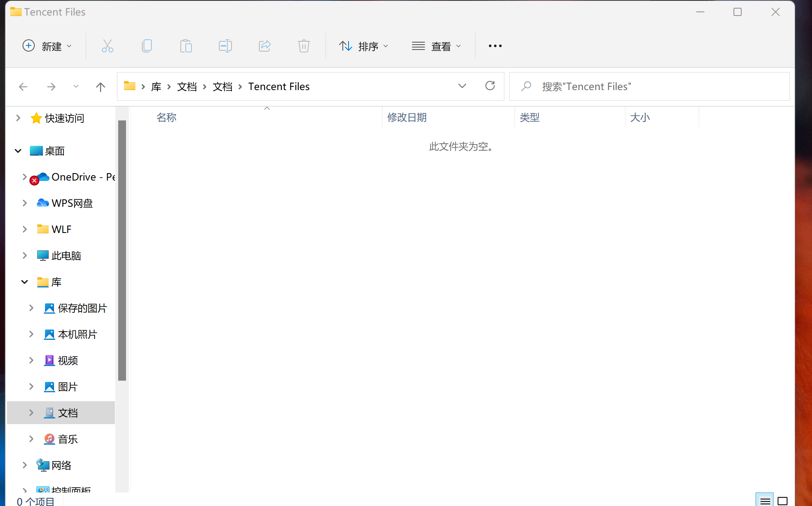Click the refresh icon in the address bar
812x506 pixels.
click(x=490, y=86)
